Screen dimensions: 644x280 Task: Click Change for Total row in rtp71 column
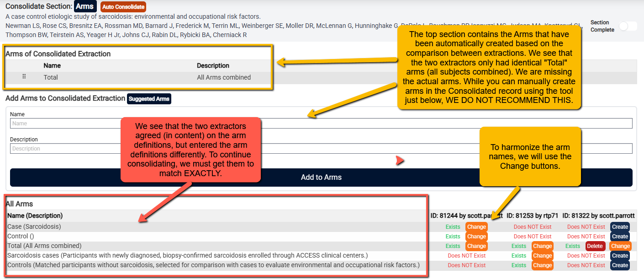tap(543, 246)
